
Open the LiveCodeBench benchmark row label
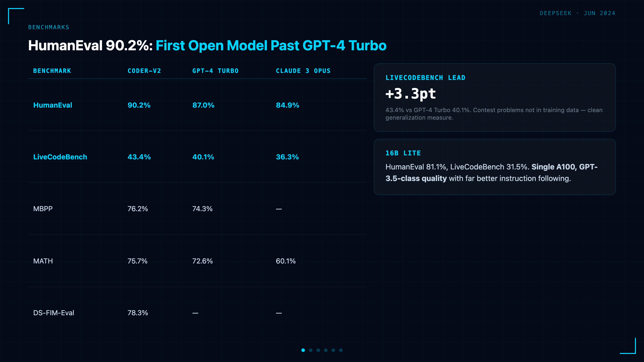point(60,157)
